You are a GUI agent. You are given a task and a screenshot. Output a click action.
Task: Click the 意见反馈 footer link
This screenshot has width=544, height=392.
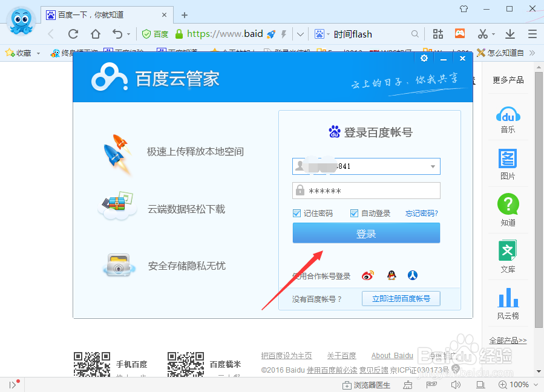coord(373,370)
